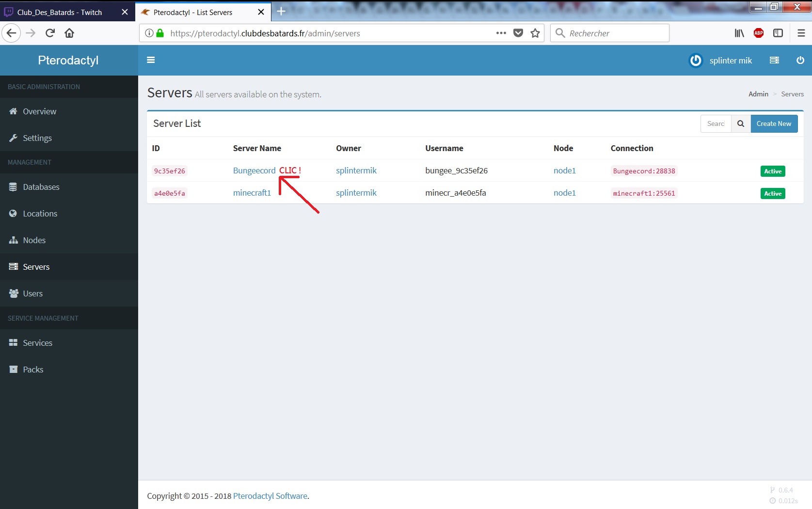Open the Packs section

(32, 369)
